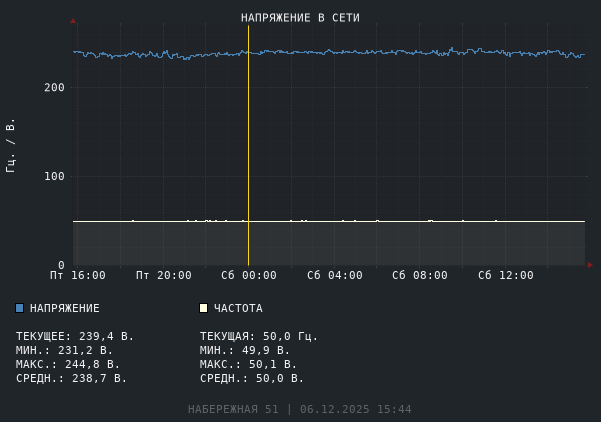Click the Пт 16:00 time axis label
This screenshot has width=601, height=422.
pos(78,275)
